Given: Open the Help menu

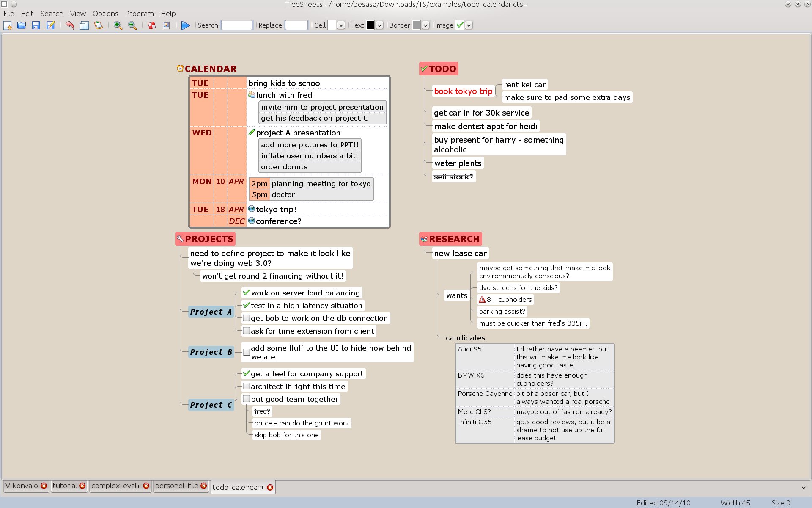Looking at the screenshot, I should coord(168,14).
